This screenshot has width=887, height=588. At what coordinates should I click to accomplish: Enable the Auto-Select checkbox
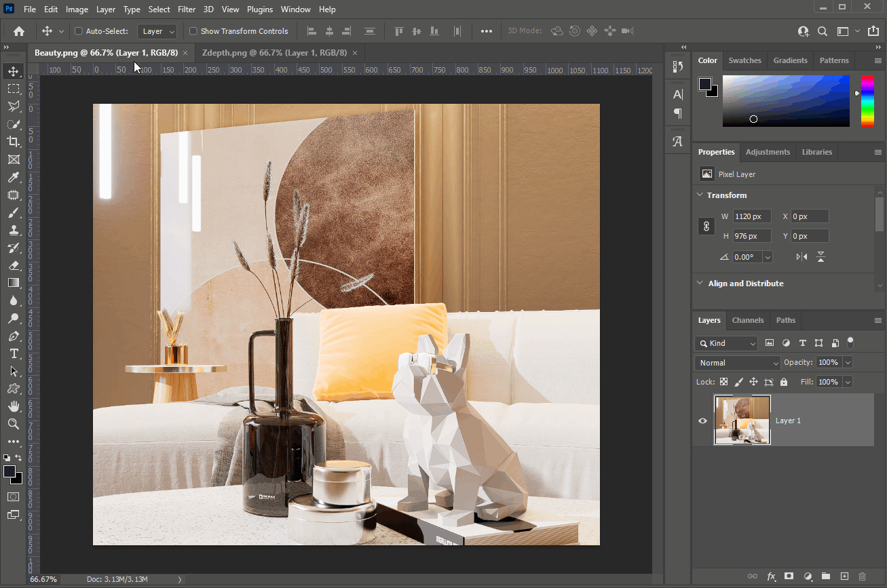pos(78,31)
